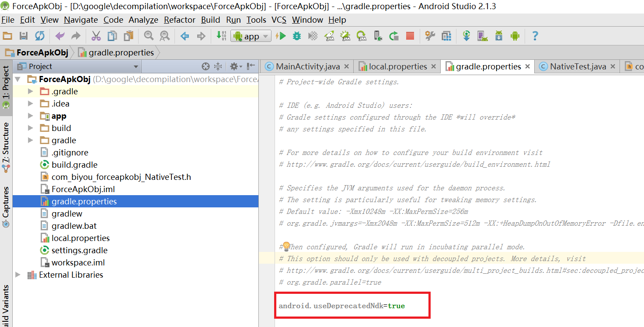The image size is (644, 327).
Task: Open the Build menu
Action: [x=211, y=20]
